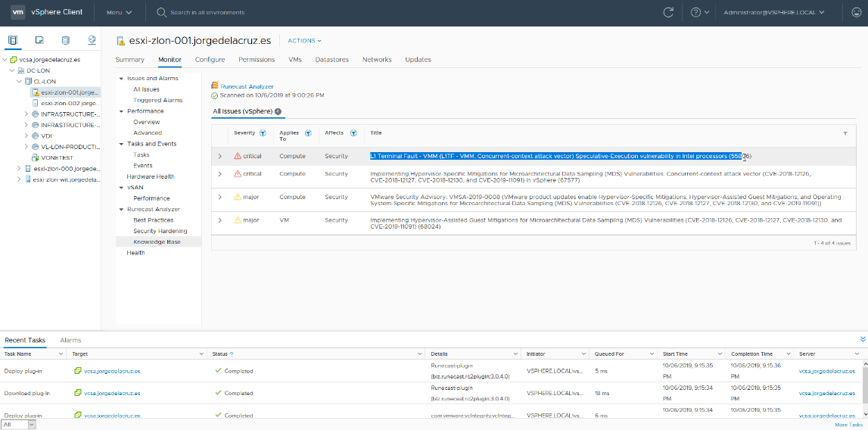Collapse the Runecast Analyzer section in Monitor menu
This screenshot has height=430, width=868.
click(121, 210)
